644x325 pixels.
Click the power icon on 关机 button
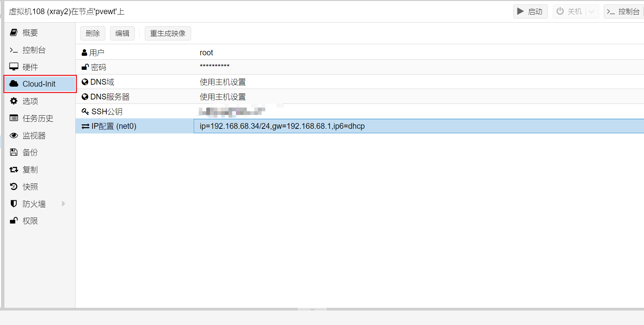560,11
